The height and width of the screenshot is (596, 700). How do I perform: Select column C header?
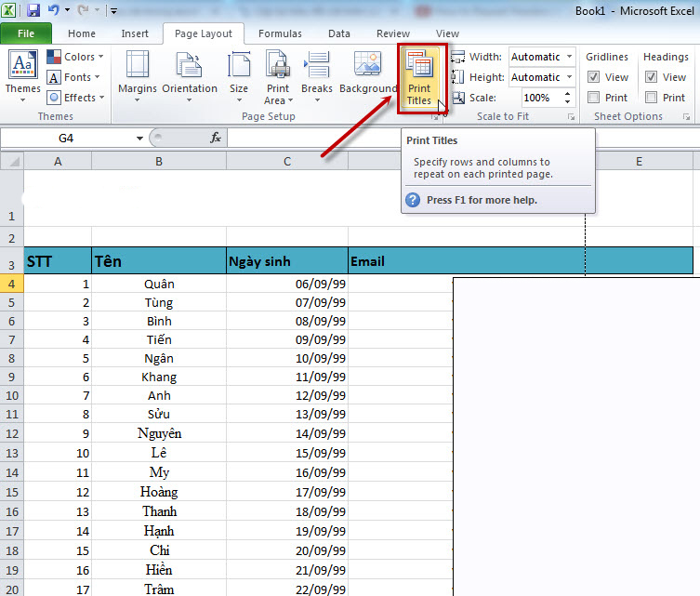[287, 161]
